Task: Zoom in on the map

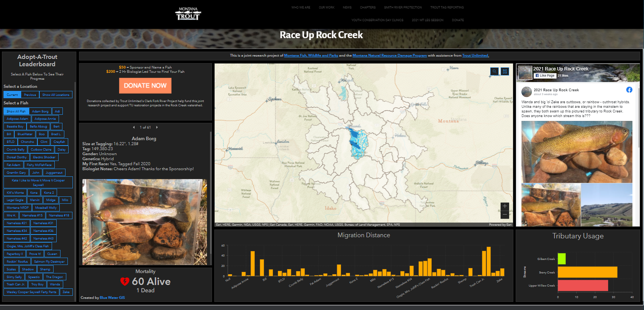Action: click(x=505, y=206)
